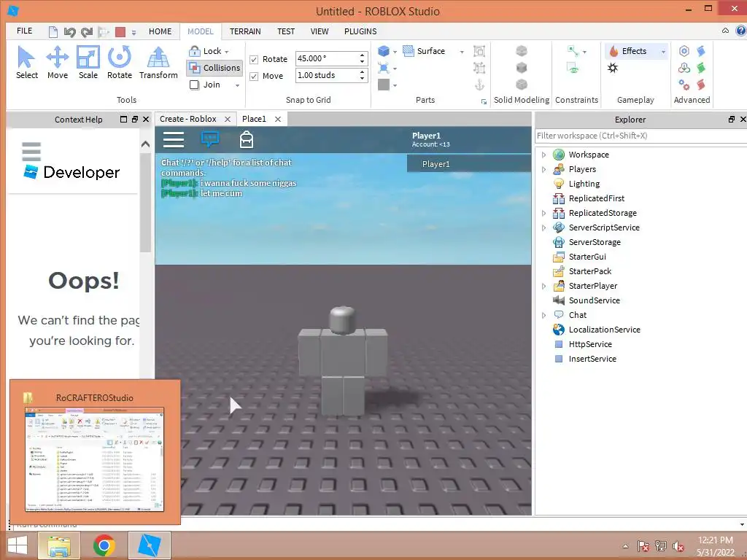Switch to the PLUGINS ribbon tab
This screenshot has width=747, height=560.
[x=360, y=31]
